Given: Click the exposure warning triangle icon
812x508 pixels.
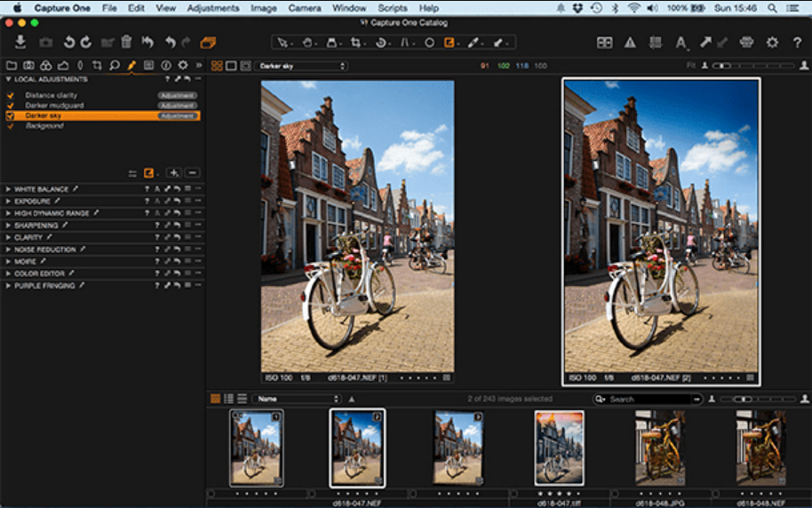Looking at the screenshot, I should pos(629,42).
